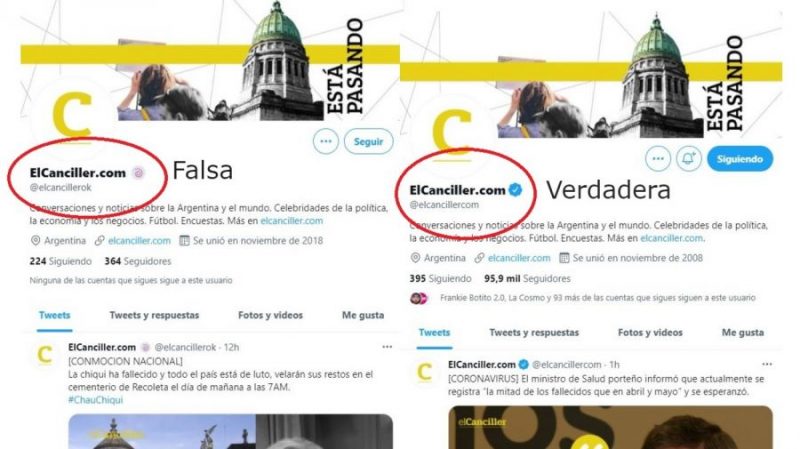View the 95,9 mil Seguidores list

click(x=527, y=279)
